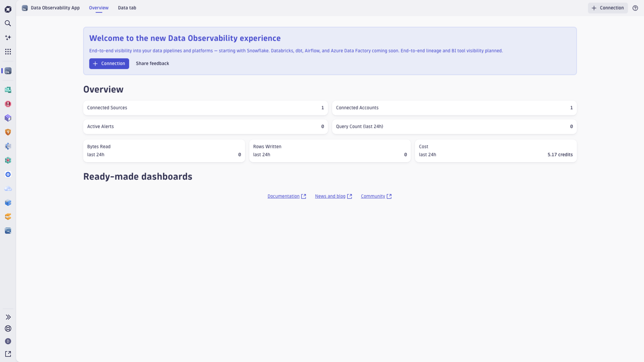Open the apps grid launcher
This screenshot has height=362, width=644.
pos(8,51)
